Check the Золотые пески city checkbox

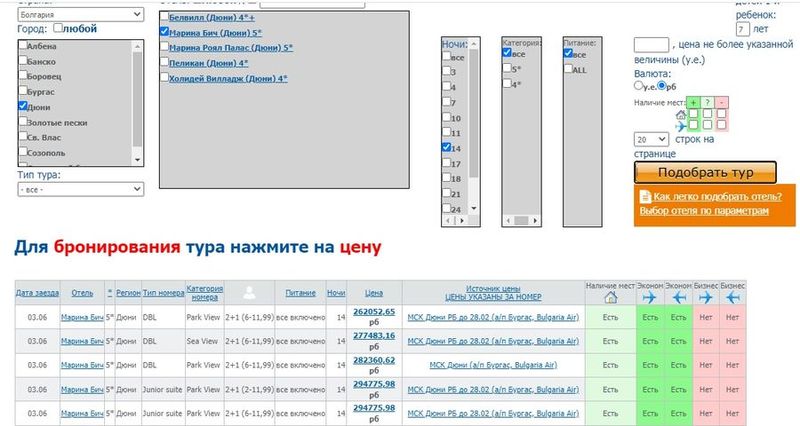tap(23, 121)
